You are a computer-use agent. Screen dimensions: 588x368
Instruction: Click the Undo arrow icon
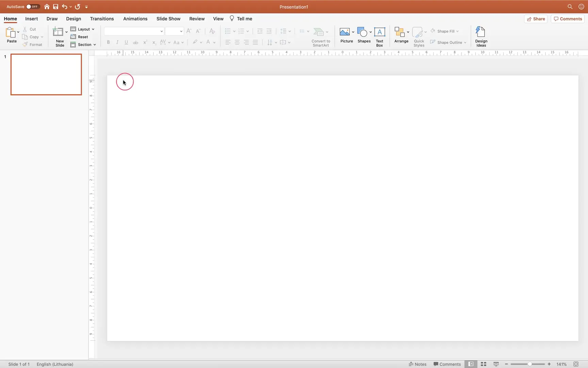64,6
